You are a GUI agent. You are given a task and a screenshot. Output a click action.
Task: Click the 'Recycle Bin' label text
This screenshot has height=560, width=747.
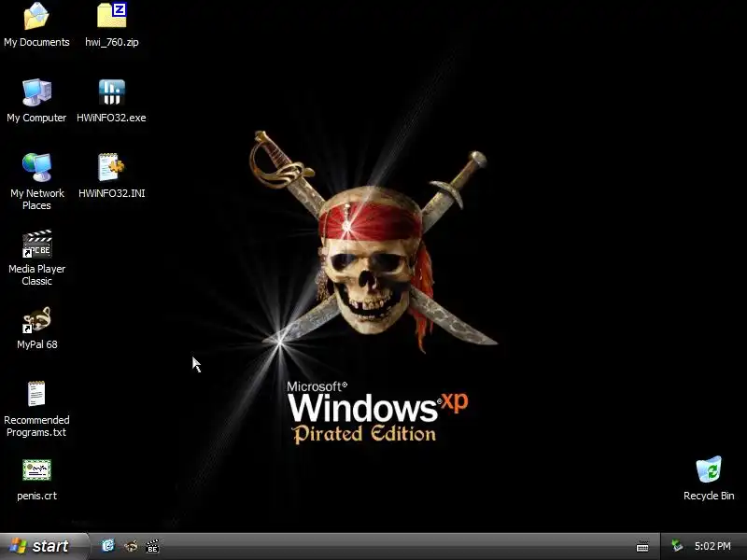coord(709,496)
